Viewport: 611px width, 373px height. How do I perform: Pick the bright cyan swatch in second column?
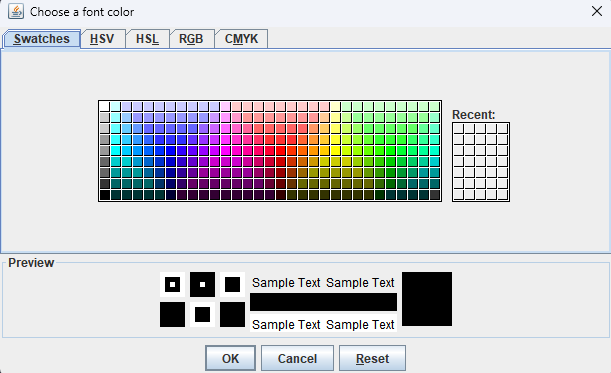(115, 150)
